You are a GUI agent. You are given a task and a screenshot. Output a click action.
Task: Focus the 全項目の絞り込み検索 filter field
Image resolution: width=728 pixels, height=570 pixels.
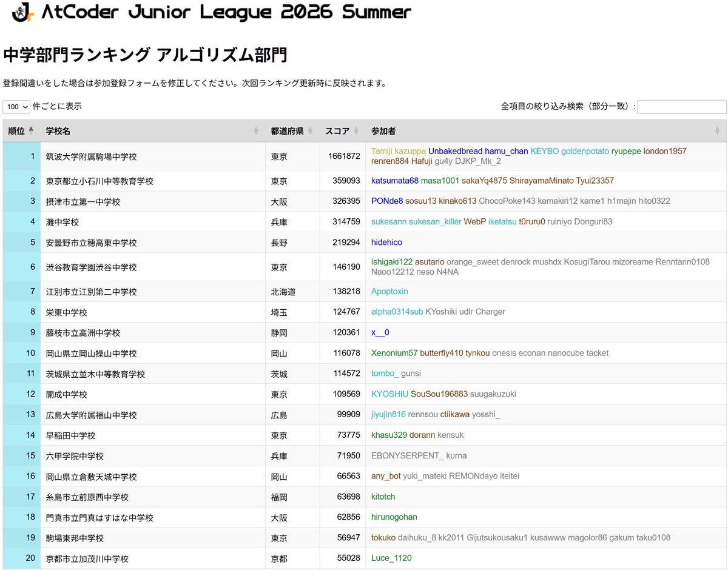tap(681, 107)
